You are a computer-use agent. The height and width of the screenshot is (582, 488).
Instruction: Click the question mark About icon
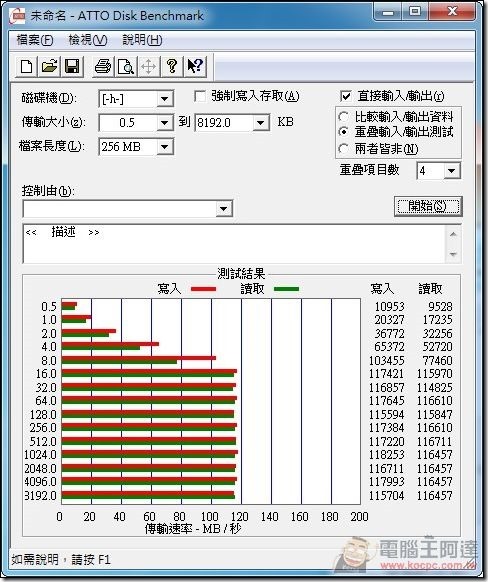point(171,67)
